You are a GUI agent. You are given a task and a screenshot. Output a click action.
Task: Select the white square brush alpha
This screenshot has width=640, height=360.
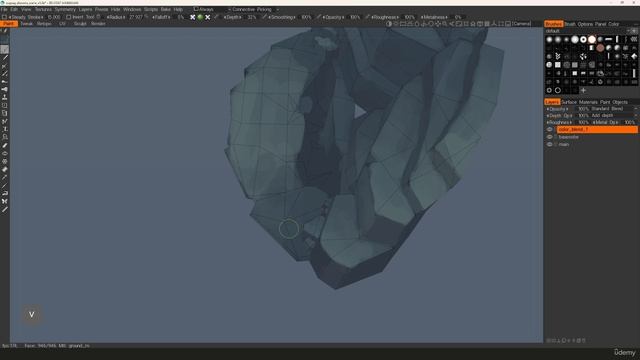558,65
